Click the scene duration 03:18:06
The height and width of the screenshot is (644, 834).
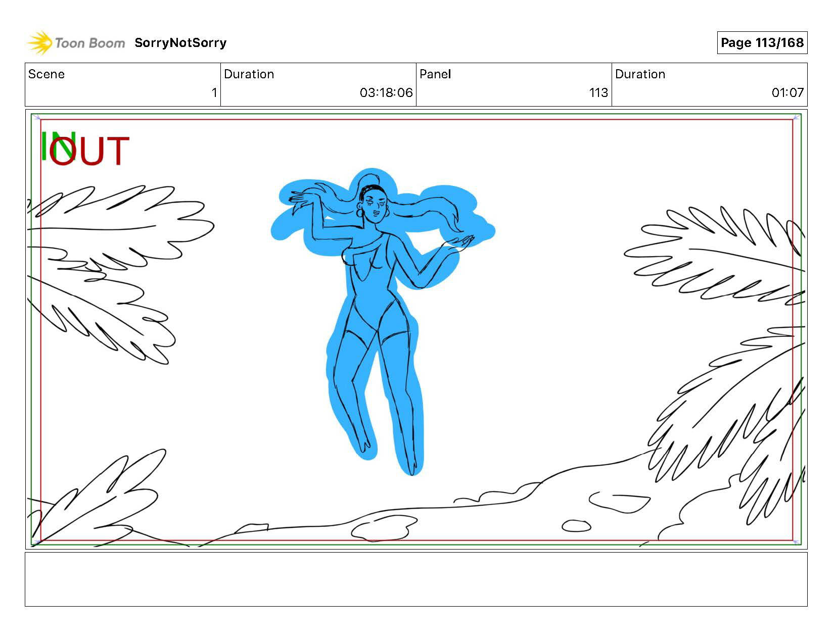click(386, 92)
